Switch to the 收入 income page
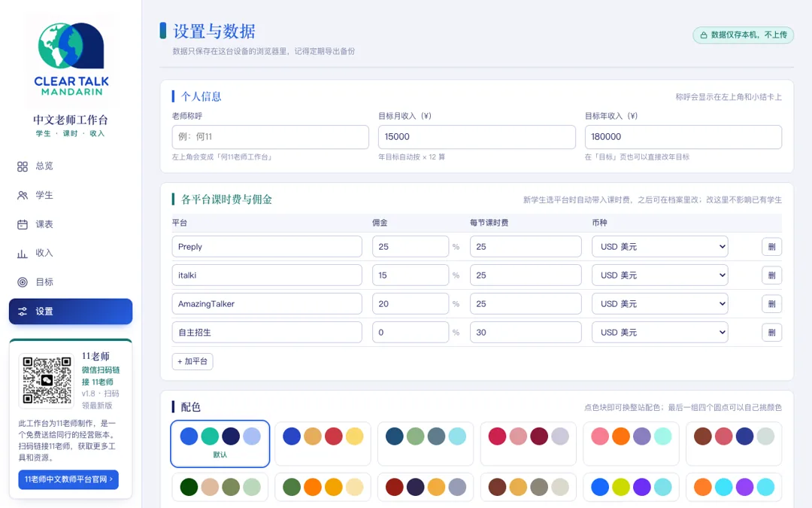 tap(71, 254)
